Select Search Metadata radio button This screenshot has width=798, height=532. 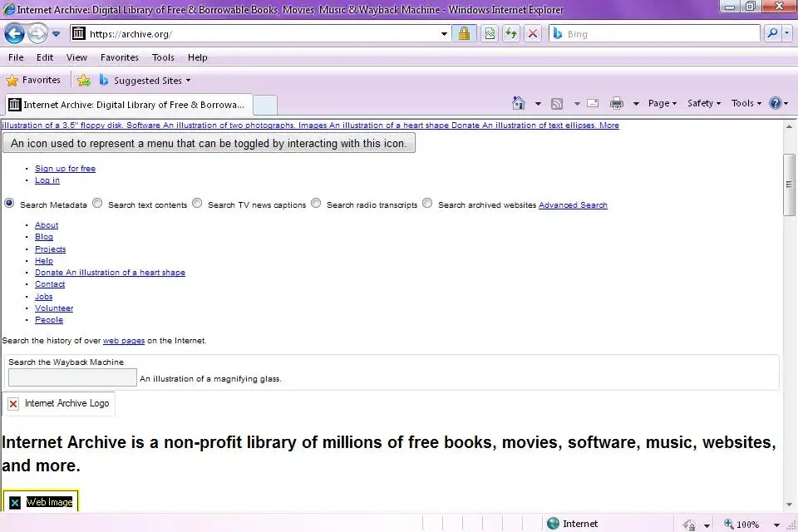click(9, 203)
